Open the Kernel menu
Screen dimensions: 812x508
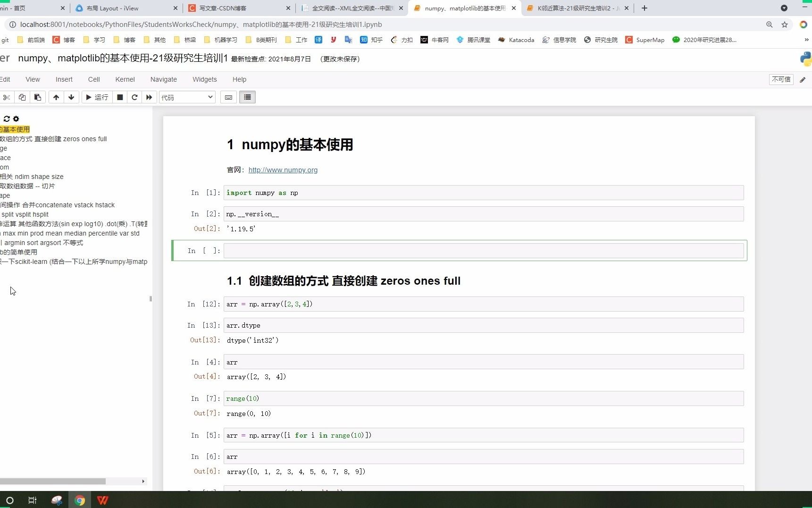125,79
